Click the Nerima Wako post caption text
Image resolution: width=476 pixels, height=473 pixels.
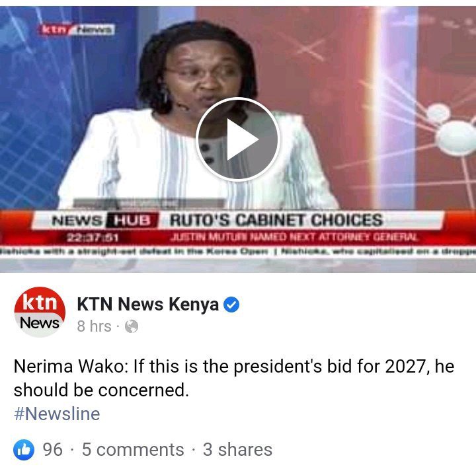[x=234, y=378]
